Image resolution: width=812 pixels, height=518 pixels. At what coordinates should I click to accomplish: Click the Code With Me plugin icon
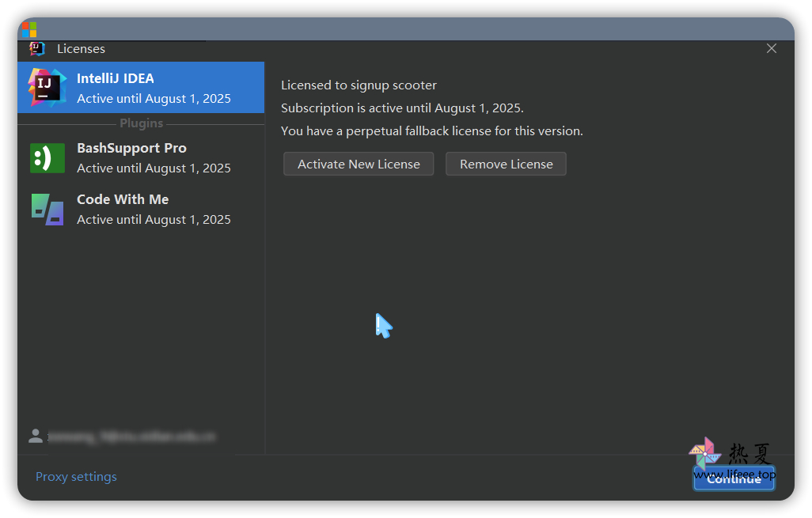click(47, 210)
